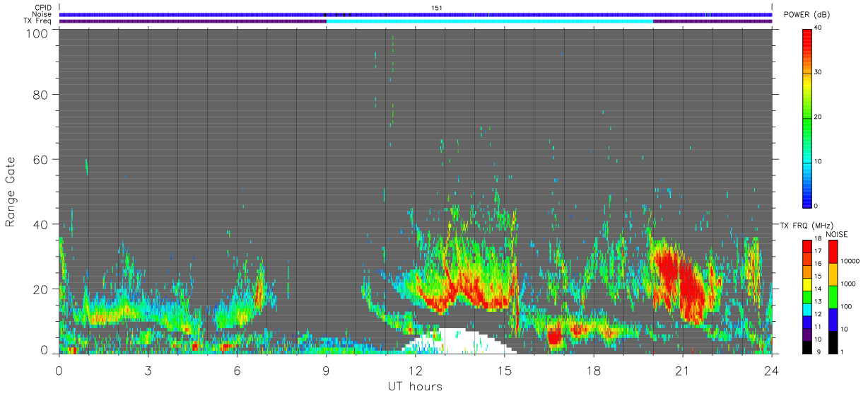Click the purple TX Freq segment after 20 UT
This screenshot has width=868, height=401.
click(x=712, y=21)
